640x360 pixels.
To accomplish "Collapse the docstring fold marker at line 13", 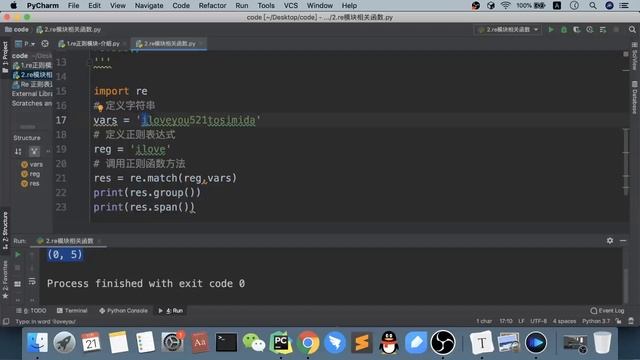I will [89, 62].
